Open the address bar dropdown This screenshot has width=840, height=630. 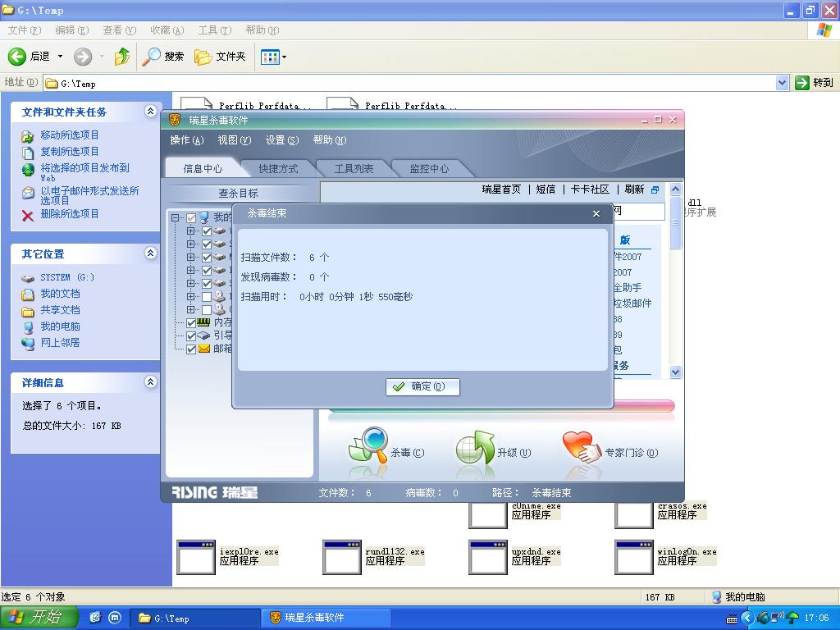782,83
